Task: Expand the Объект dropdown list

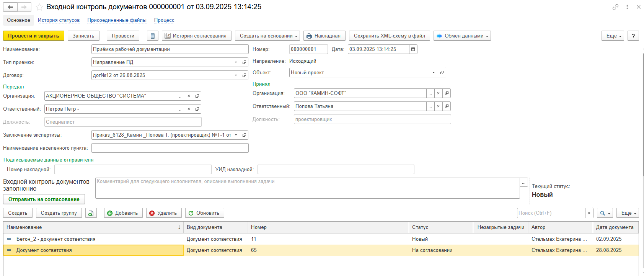Action: pos(434,73)
